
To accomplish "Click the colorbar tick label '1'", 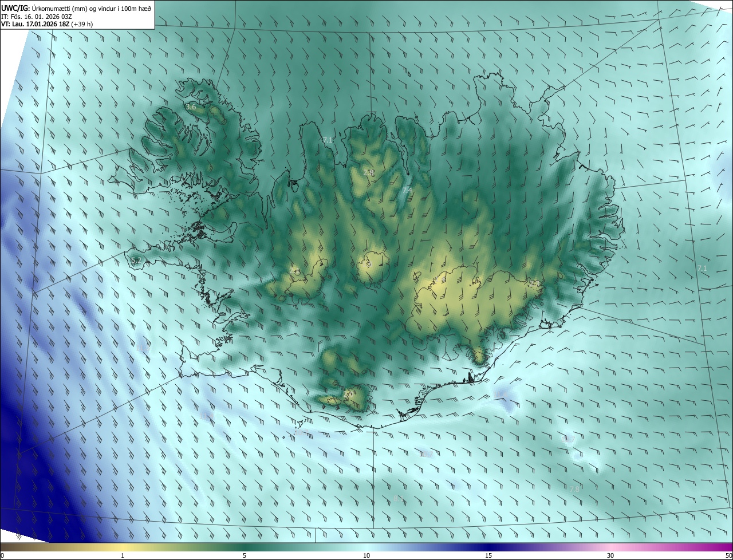I will [123, 556].
